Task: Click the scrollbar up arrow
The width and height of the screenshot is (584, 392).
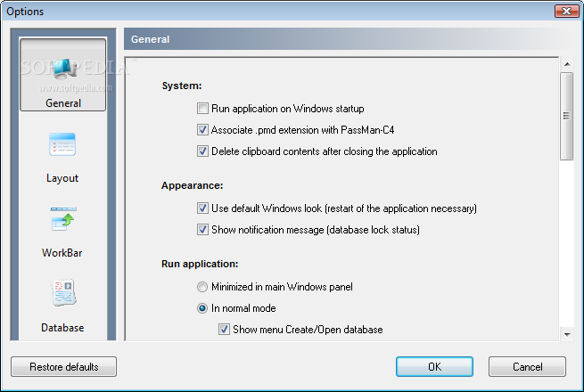Action: [x=567, y=64]
